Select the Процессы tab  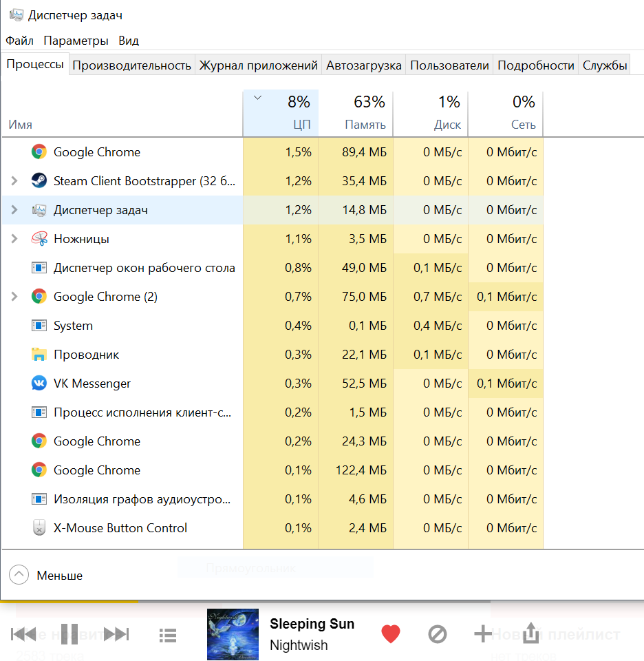point(35,64)
